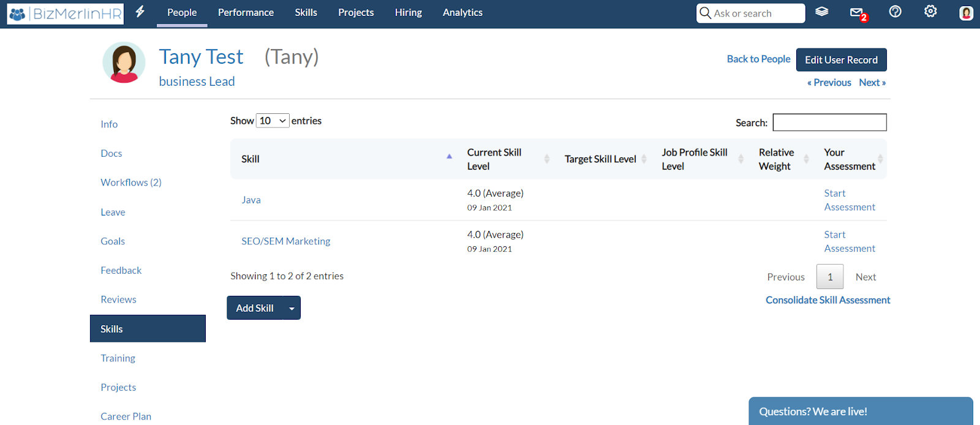
Task: Open the SEO/SEM Marketing skill link
Action: coord(285,241)
